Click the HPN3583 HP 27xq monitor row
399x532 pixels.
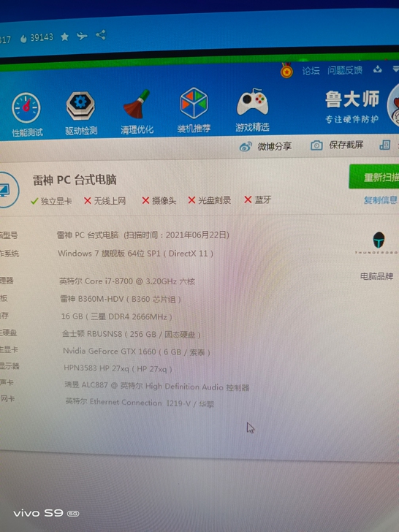click(x=118, y=368)
